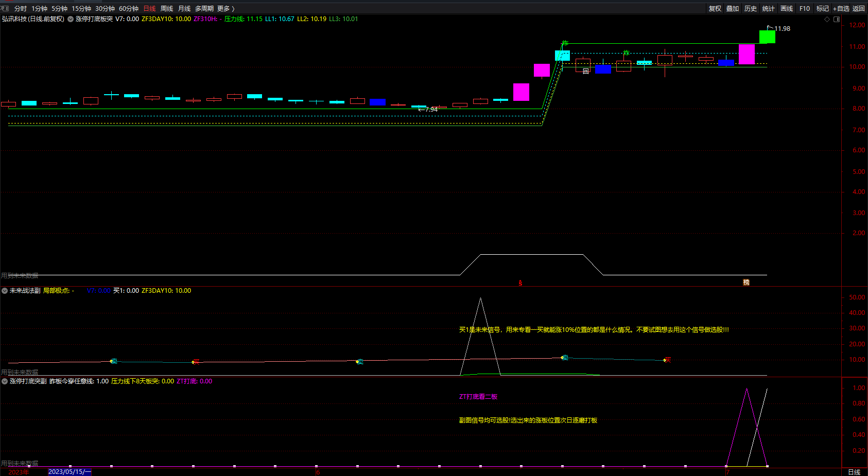
Task: Click the red $ marker under the main chart
Action: coord(520,283)
